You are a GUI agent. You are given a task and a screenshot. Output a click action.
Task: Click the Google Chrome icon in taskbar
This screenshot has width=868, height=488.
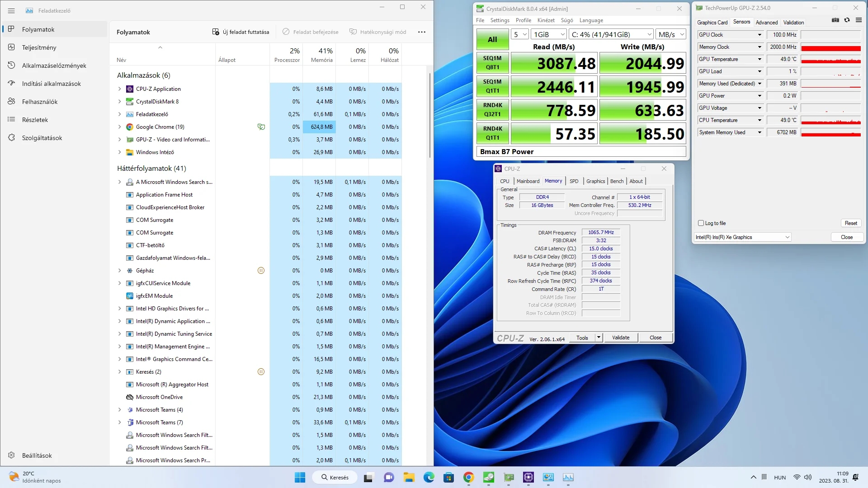[468, 477]
